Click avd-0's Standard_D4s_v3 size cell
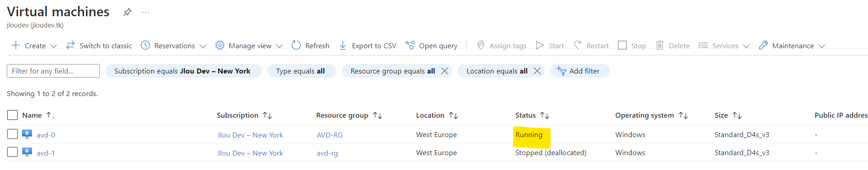The width and height of the screenshot is (868, 170). (x=742, y=134)
